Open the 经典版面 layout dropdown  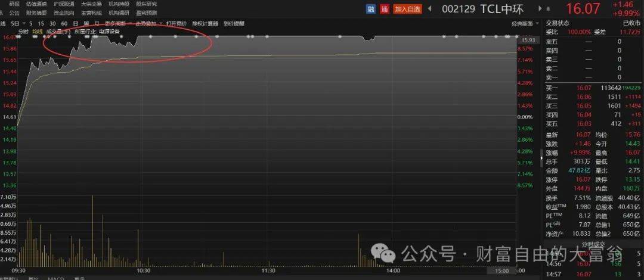[525, 23]
